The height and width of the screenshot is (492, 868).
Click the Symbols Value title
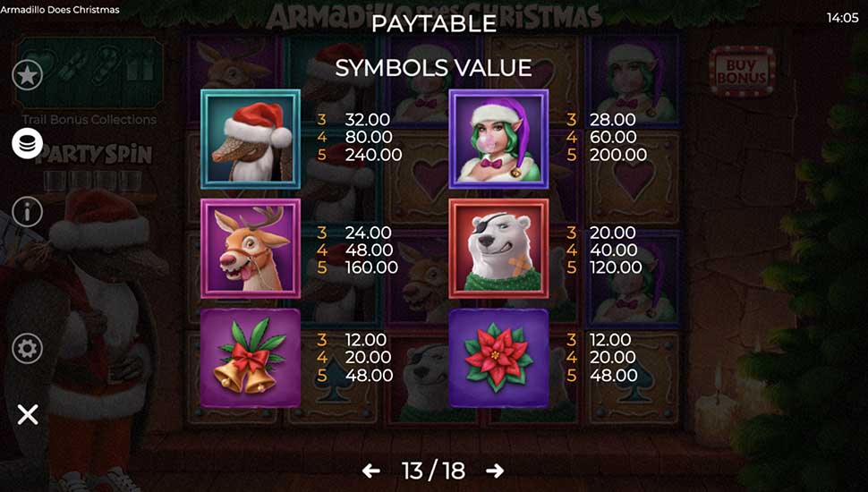[433, 68]
